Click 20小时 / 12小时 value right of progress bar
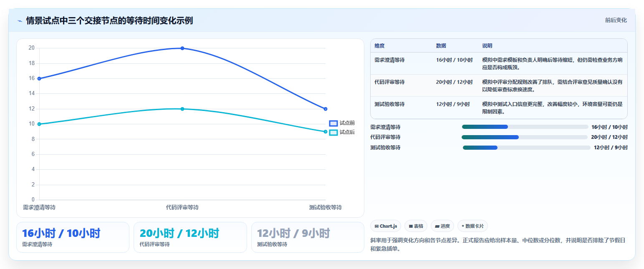Viewport: 644px width, 269px height. [x=609, y=137]
